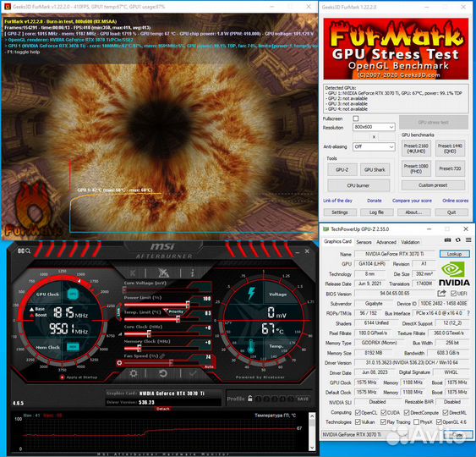Viewport: 476px width, 457px height.
Task: Toggle UEFI checkbox in GPU-Z
Action: (x=453, y=293)
